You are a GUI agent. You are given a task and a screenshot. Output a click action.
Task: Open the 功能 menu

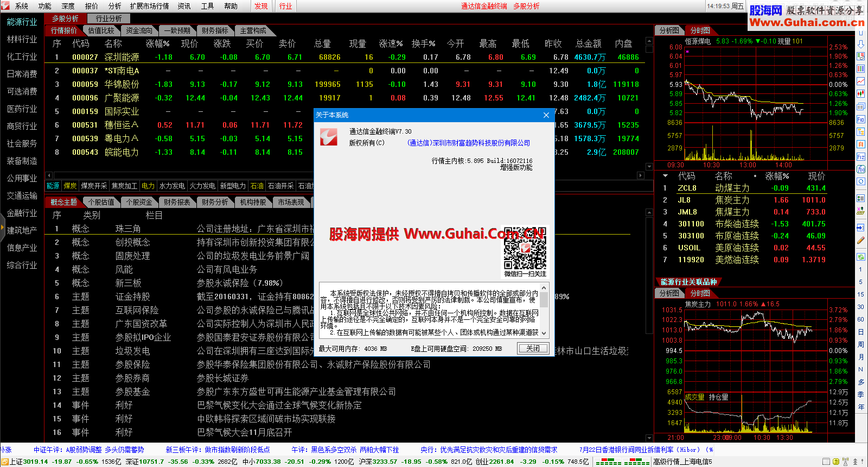(x=45, y=6)
